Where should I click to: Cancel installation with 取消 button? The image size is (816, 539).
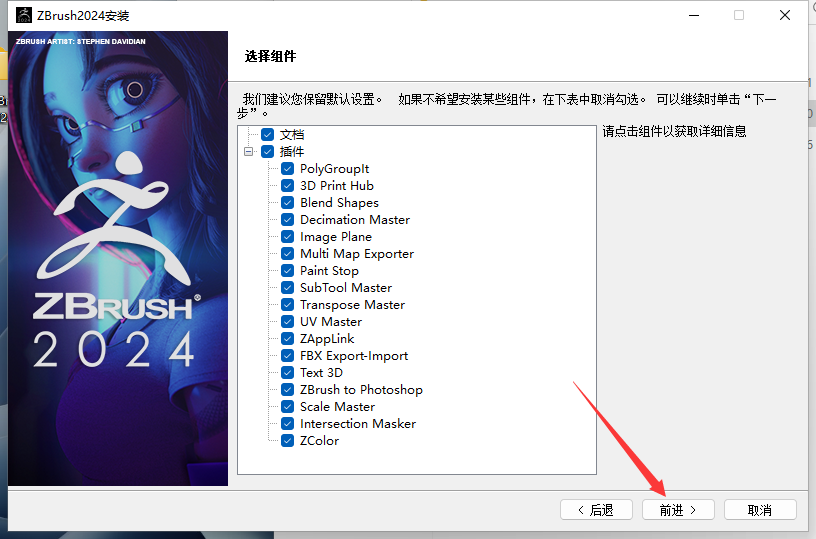[x=760, y=510]
